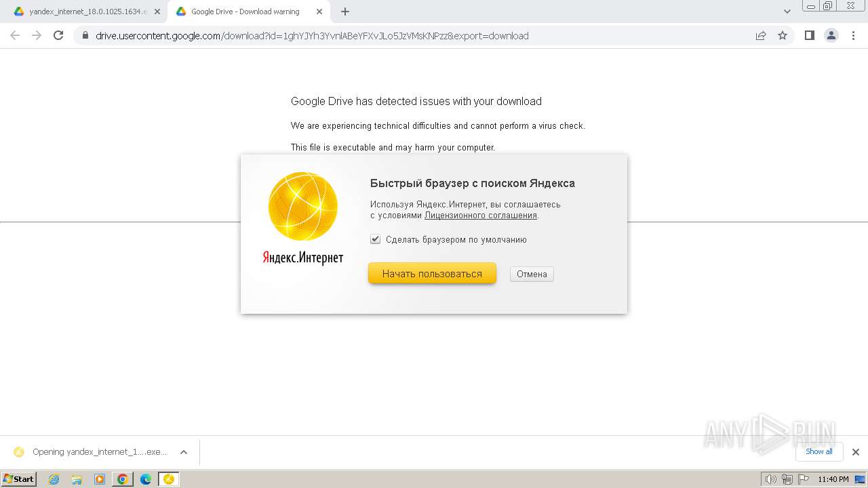Open the browser side panel
This screenshot has height=488, width=868.
(x=810, y=36)
